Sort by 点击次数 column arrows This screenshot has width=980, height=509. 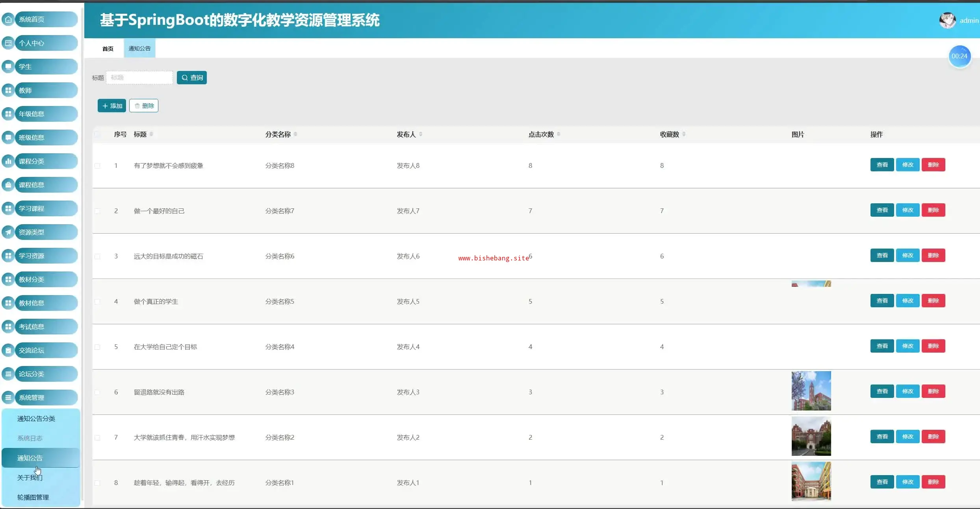[x=559, y=134]
